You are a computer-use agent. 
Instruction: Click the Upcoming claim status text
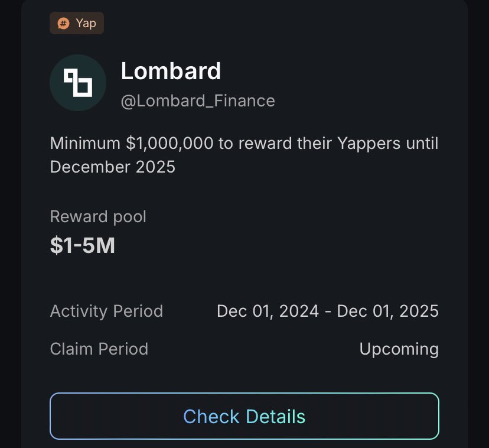[x=399, y=349]
